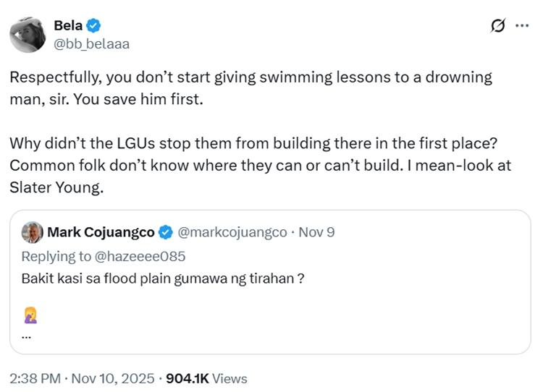Click the "Bakit kasi sa flood plain" text
543x392 pixels.
coord(162,278)
